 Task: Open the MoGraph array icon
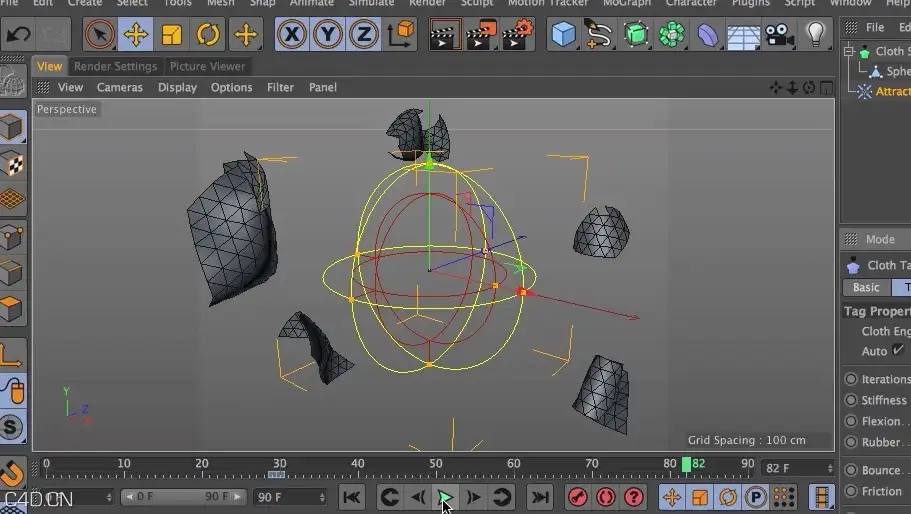tap(671, 34)
